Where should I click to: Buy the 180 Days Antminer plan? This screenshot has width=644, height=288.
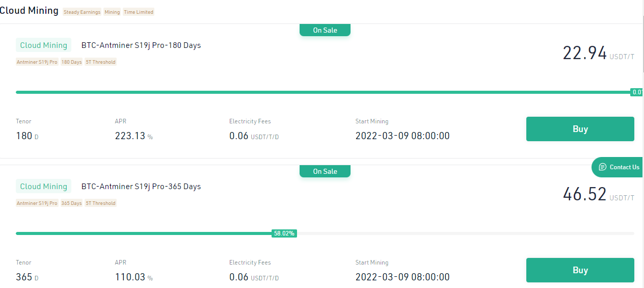[580, 129]
